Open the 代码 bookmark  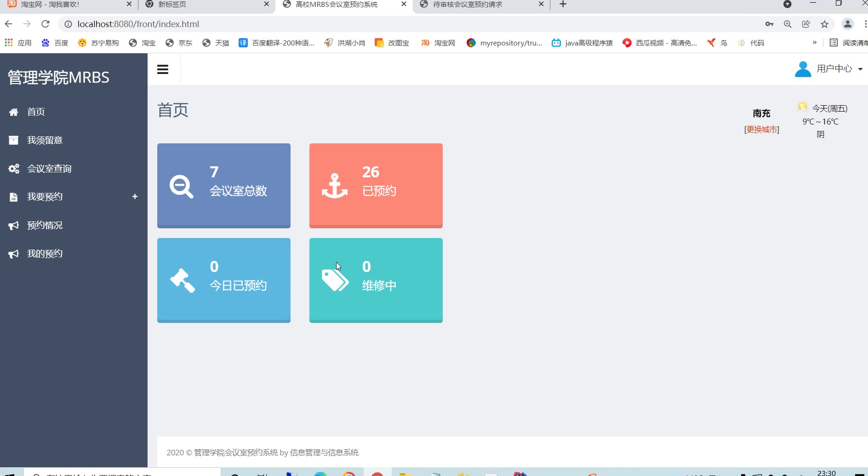coord(751,43)
